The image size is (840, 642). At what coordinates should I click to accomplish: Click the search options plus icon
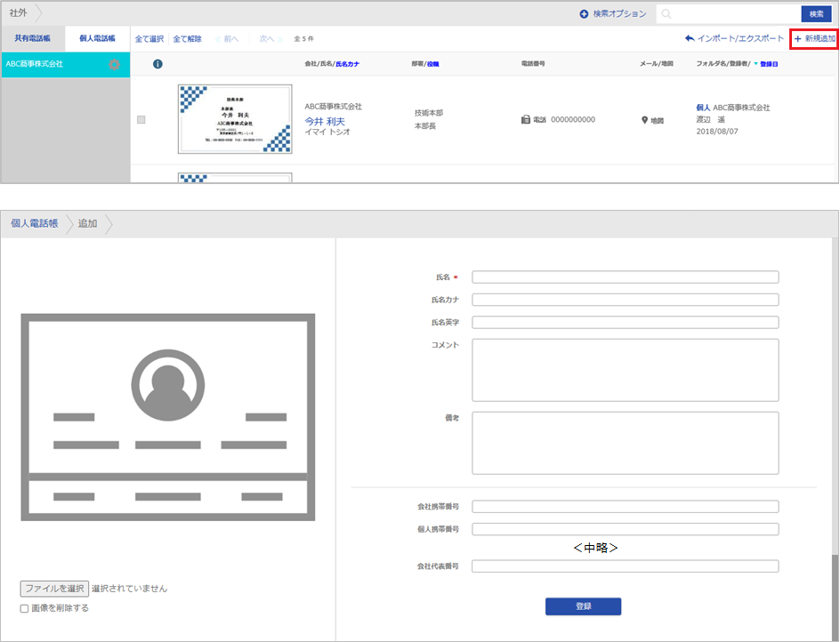(584, 14)
